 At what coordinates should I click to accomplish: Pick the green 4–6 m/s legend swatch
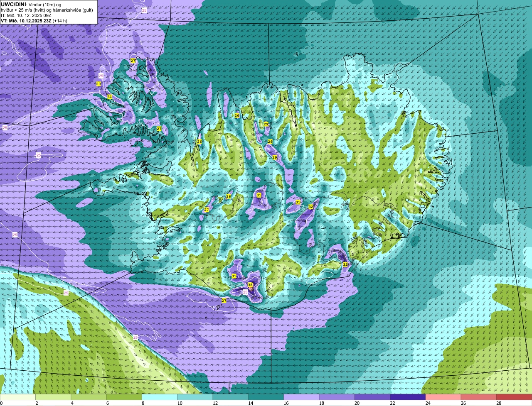pos(89,397)
